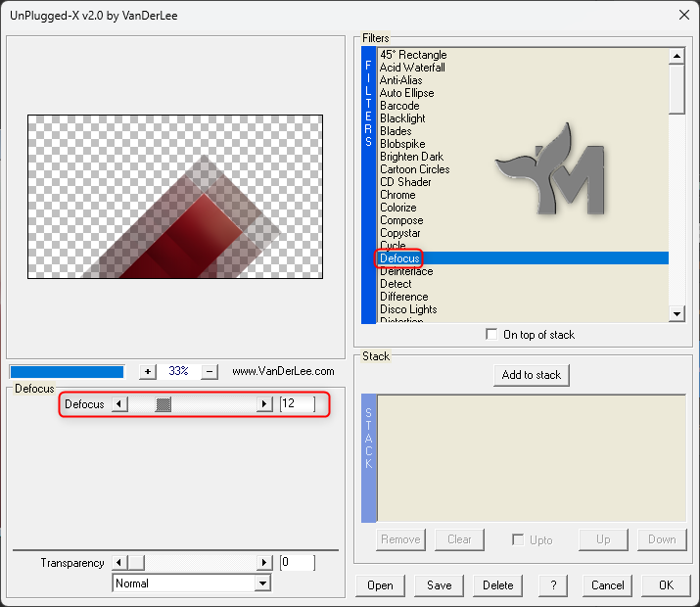700x607 pixels.
Task: Click the filter preview image
Action: click(175, 197)
